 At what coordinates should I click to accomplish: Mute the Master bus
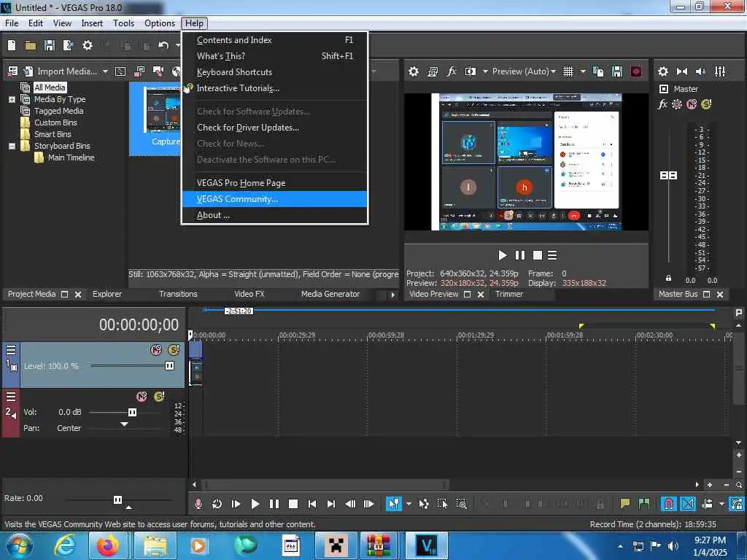[692, 104]
